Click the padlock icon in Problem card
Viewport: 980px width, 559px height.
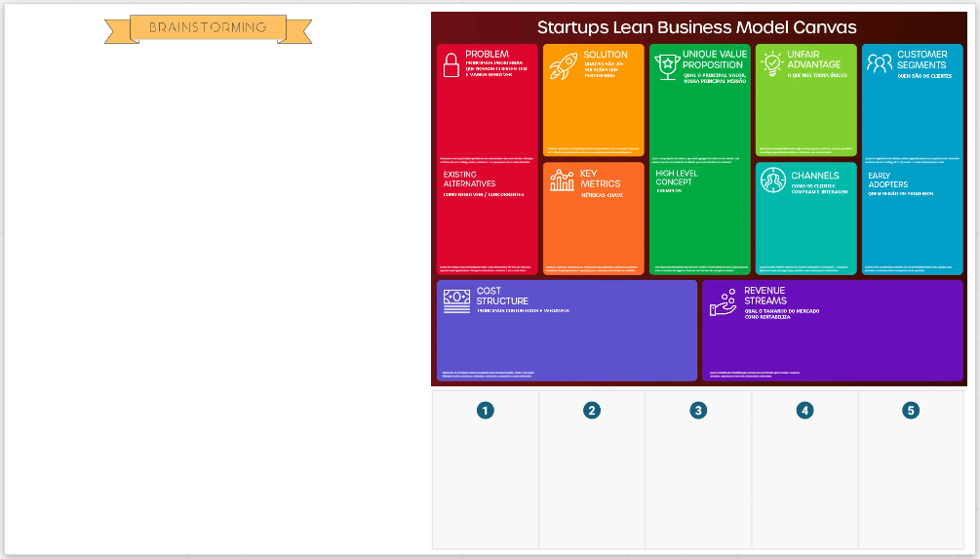pyautogui.click(x=451, y=64)
